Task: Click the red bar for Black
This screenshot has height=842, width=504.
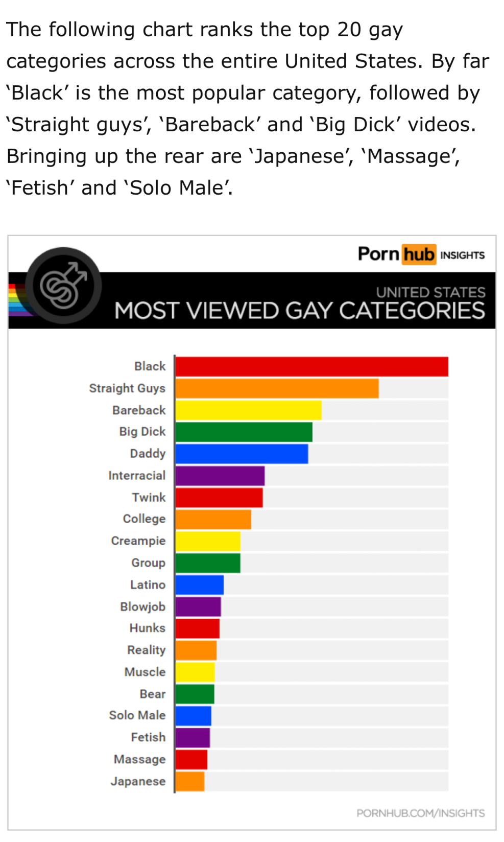Action: 311,367
